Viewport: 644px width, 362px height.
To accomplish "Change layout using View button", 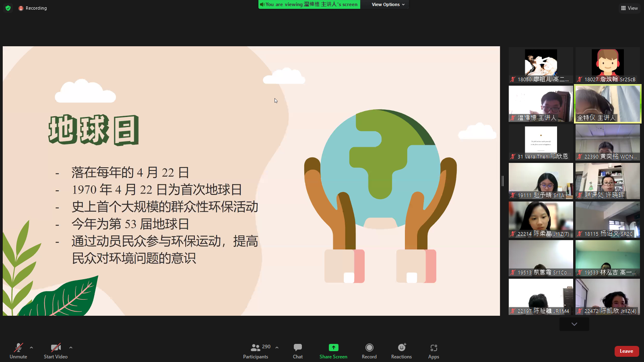I will pos(629,8).
